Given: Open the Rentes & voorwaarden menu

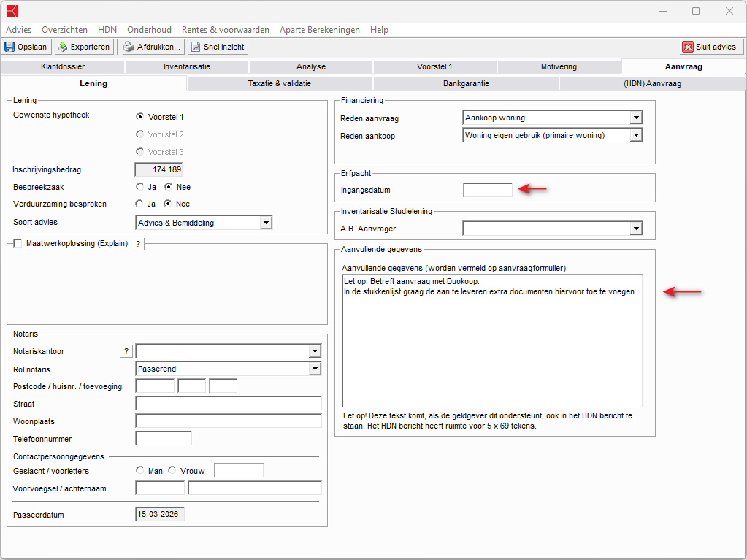Looking at the screenshot, I should point(226,29).
